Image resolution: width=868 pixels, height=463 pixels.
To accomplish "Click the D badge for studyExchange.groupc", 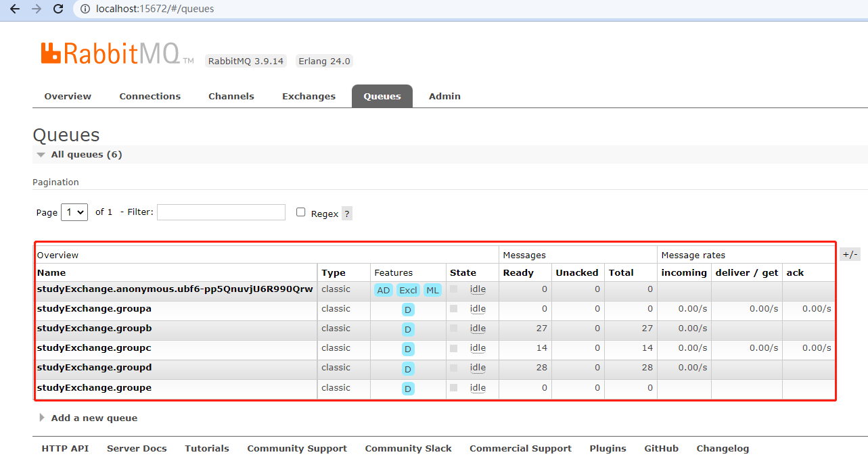I will 408,349.
